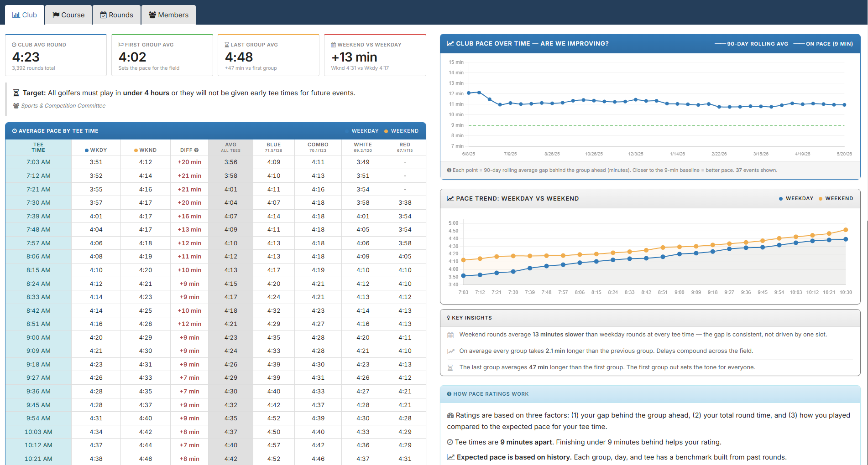Click the trend line icon on the 2.1 min insight
The image size is (868, 465).
pos(451,351)
